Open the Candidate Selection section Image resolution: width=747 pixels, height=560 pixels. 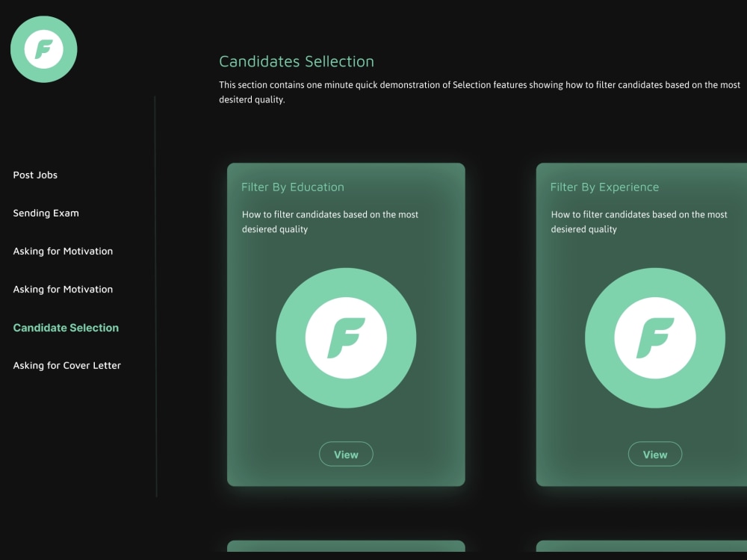65,327
